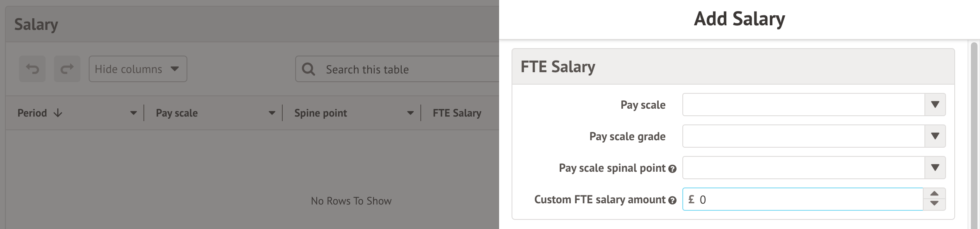Increase custom FTE salary with up arrow
This screenshot has height=229, width=980.
click(x=934, y=194)
